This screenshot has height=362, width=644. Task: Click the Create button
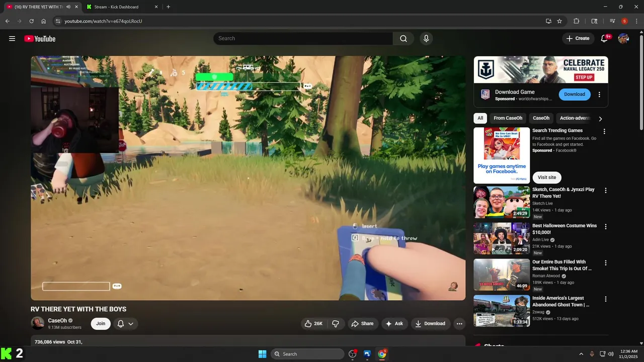tap(578, 39)
